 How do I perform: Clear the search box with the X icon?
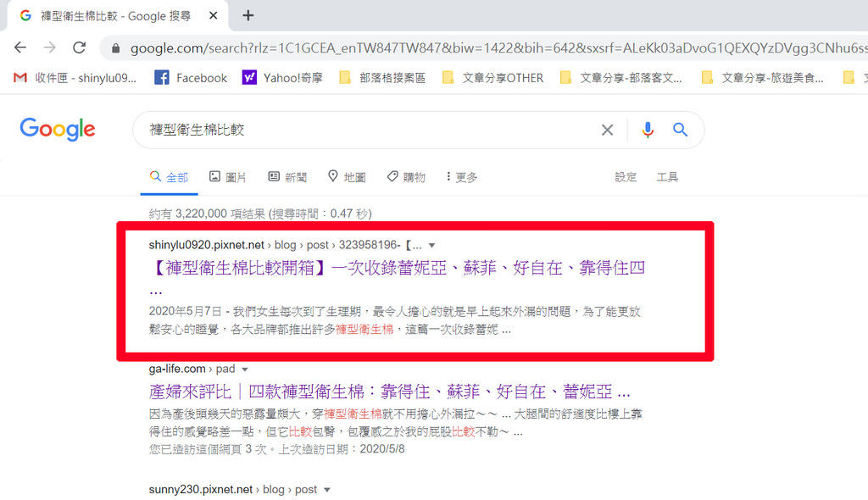pos(607,131)
